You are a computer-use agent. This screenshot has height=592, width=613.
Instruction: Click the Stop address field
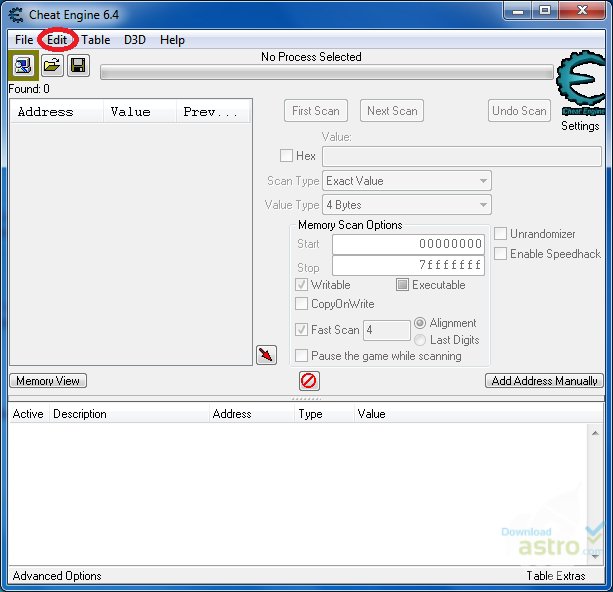[409, 266]
